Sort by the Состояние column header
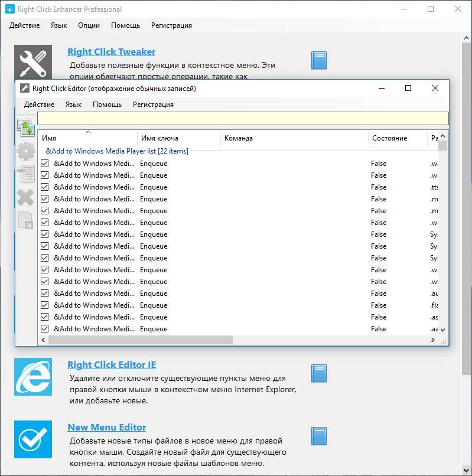 pos(398,138)
